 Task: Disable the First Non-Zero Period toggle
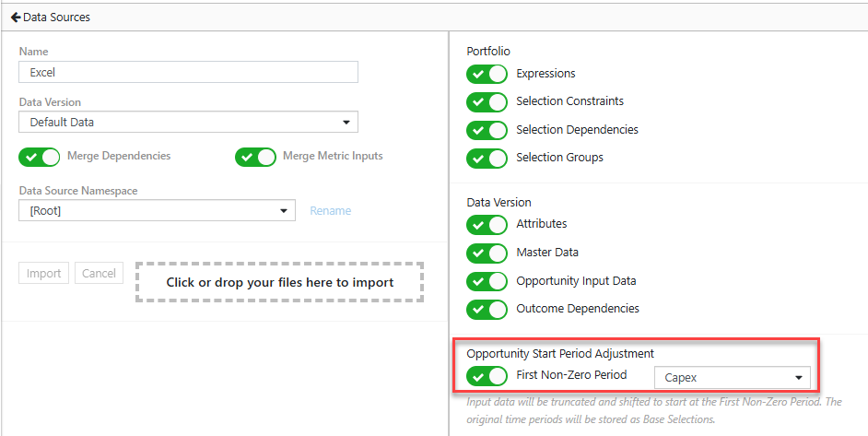pos(487,376)
